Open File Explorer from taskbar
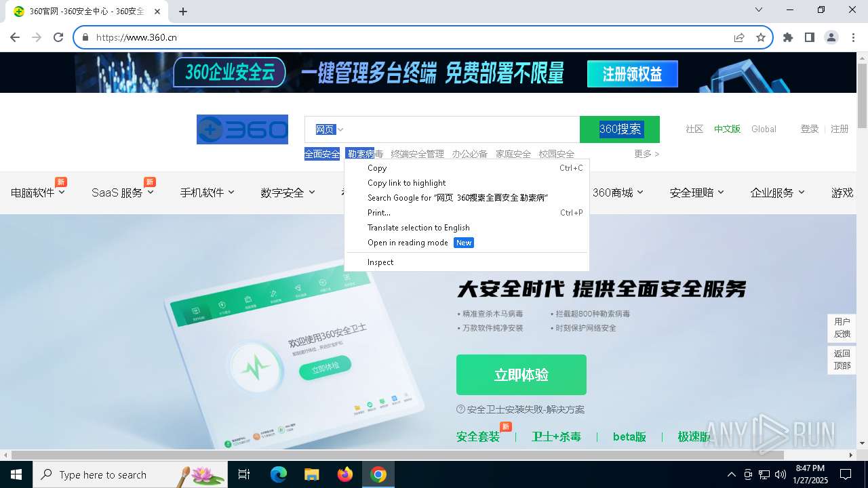This screenshot has height=488, width=868. point(312,474)
